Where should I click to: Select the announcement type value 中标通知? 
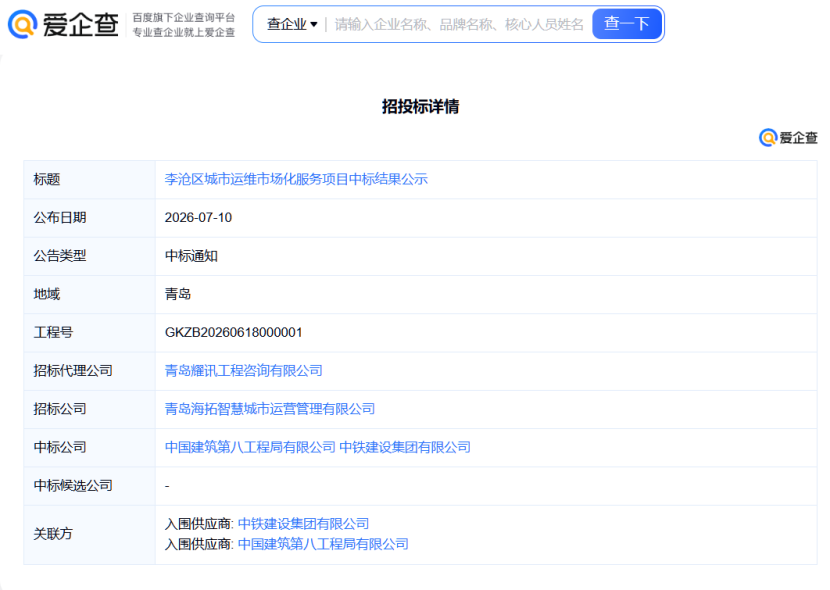pos(191,256)
